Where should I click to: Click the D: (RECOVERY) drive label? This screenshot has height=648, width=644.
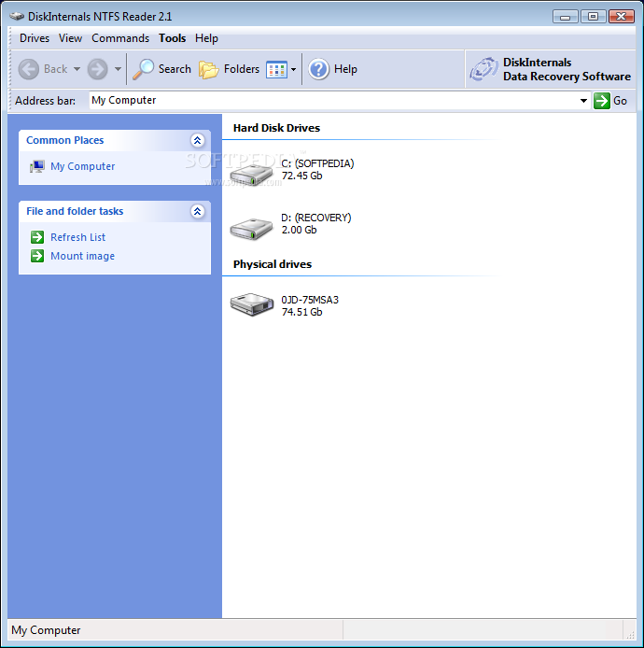[x=316, y=218]
